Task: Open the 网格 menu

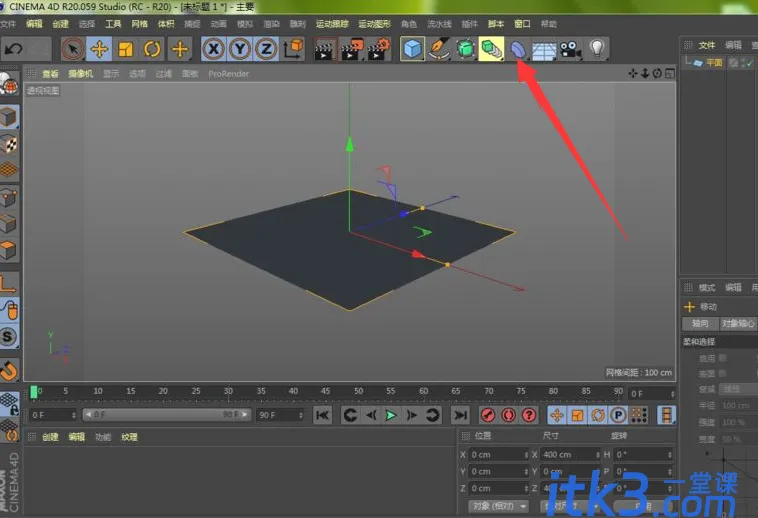Action: pyautogui.click(x=139, y=24)
